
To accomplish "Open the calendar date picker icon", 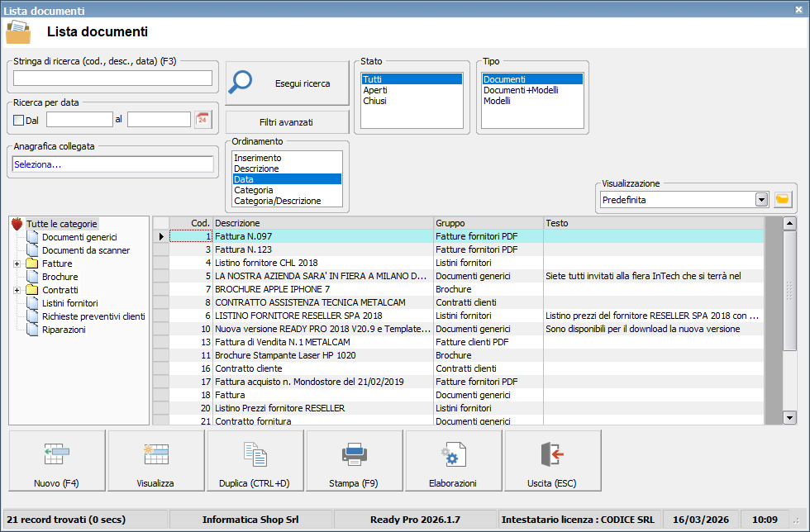I will (x=203, y=120).
